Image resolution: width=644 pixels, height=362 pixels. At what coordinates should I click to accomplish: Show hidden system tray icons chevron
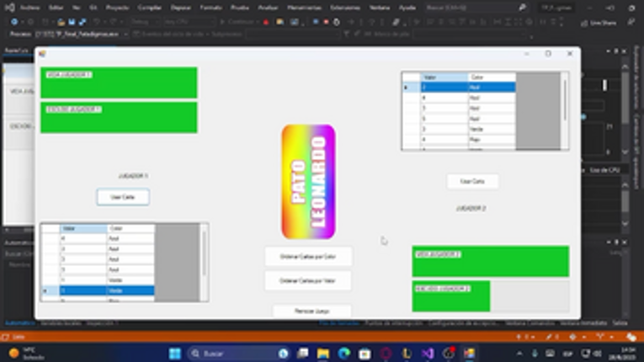tap(519, 354)
